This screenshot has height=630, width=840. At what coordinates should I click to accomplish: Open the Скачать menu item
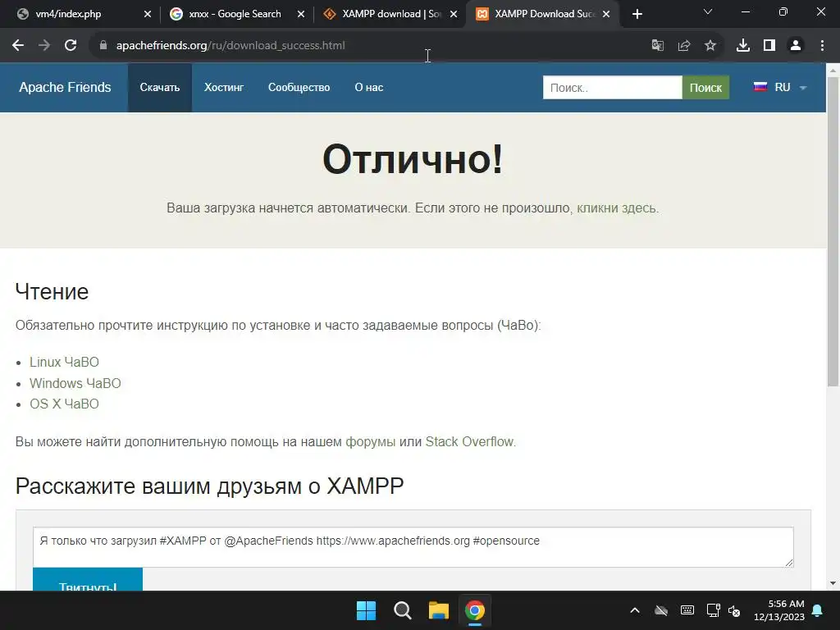160,87
